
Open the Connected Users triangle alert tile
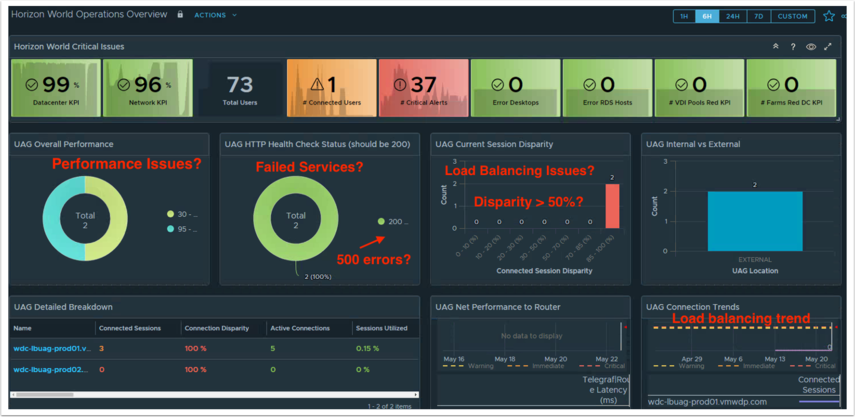[331, 88]
